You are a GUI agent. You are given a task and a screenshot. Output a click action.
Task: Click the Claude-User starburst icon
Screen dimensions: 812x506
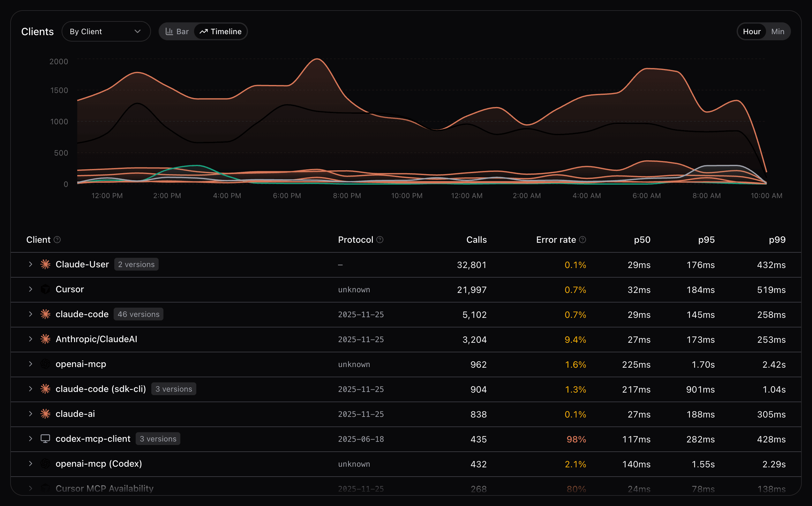click(45, 264)
